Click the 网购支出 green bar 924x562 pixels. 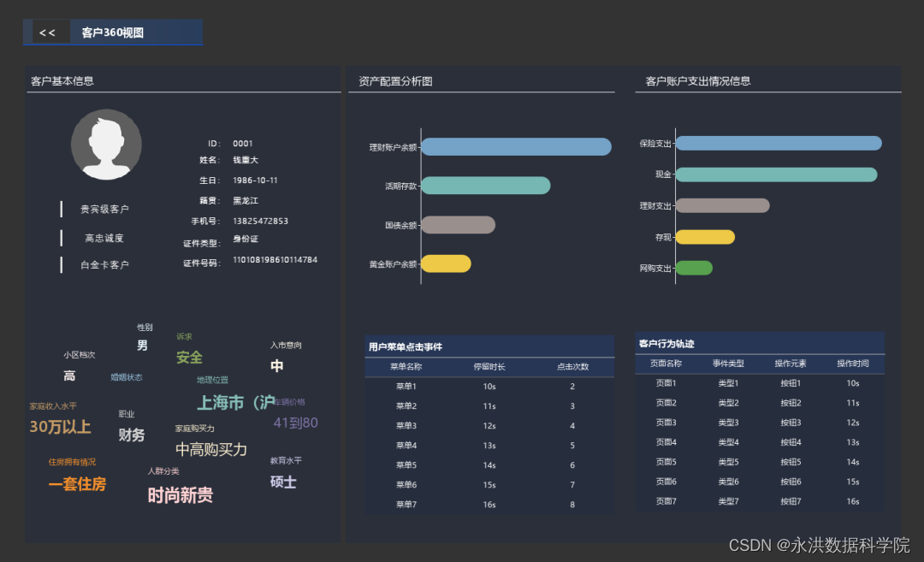coord(694,268)
